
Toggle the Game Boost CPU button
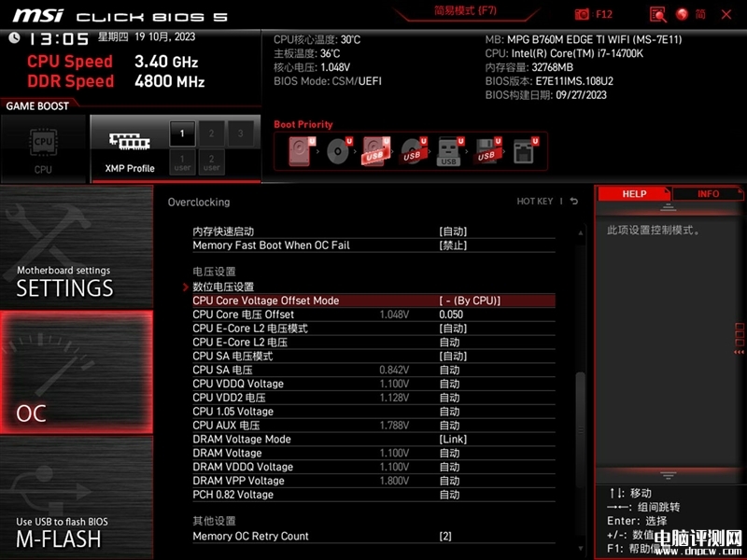pos(43,149)
